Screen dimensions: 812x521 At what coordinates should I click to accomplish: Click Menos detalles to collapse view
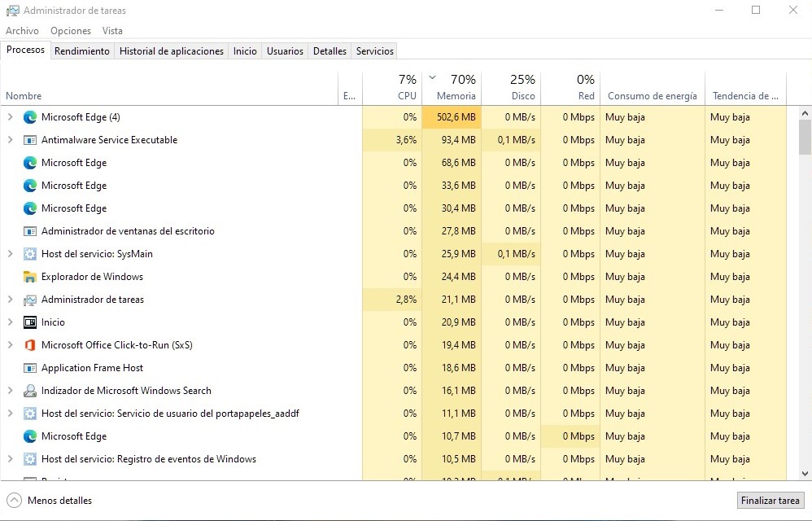click(x=59, y=501)
